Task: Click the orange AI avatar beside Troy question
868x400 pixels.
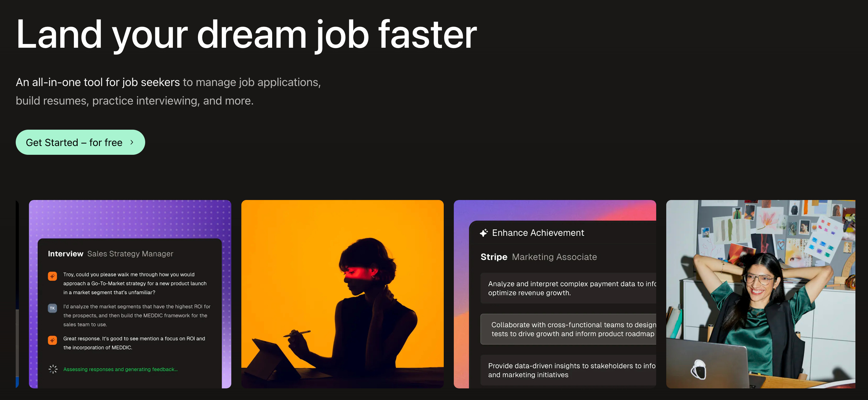Action: 52,276
